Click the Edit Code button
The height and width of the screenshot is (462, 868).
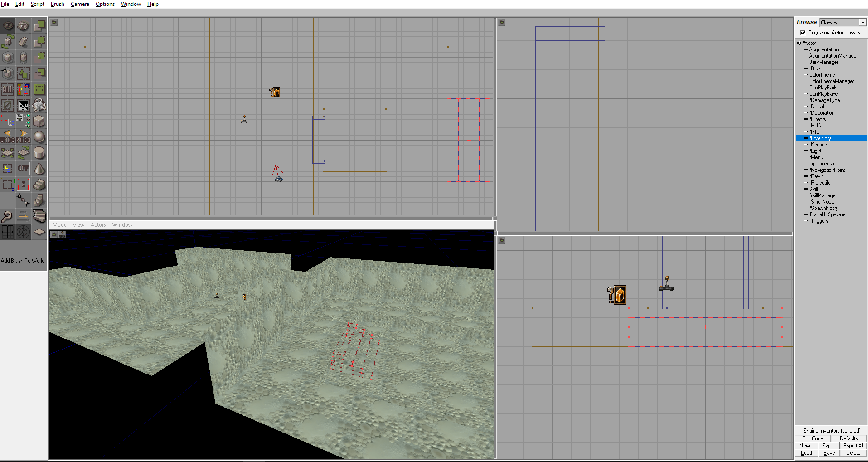tap(813, 438)
